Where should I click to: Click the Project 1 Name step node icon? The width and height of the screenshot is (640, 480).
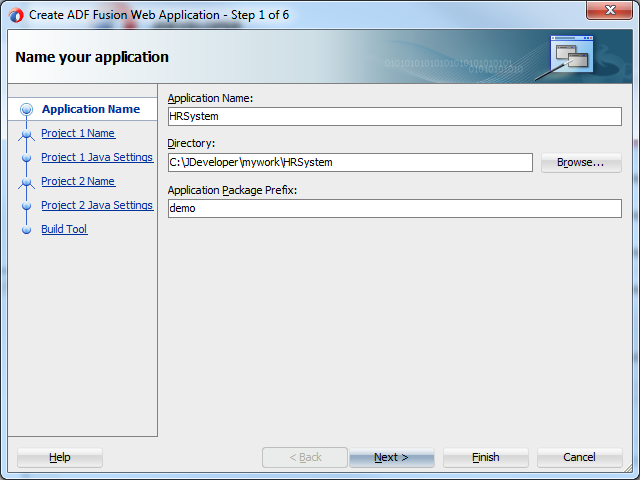point(27,134)
